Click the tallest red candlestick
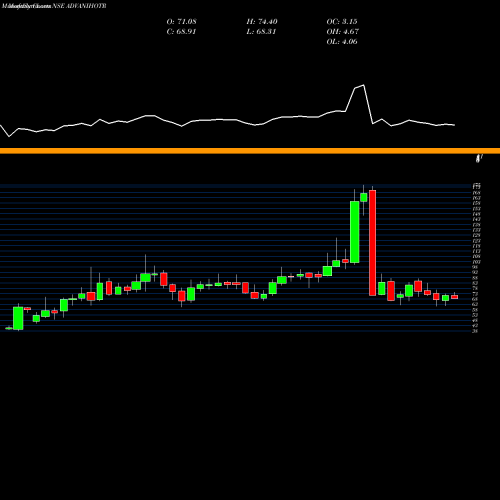Screen dimensions: 500x500 pyautogui.click(x=372, y=243)
